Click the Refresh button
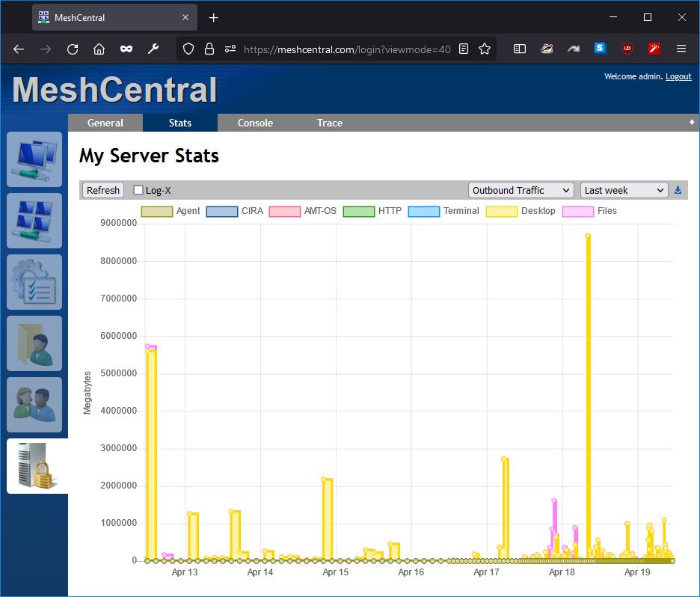Viewport: 700px width, 597px height. (x=102, y=190)
